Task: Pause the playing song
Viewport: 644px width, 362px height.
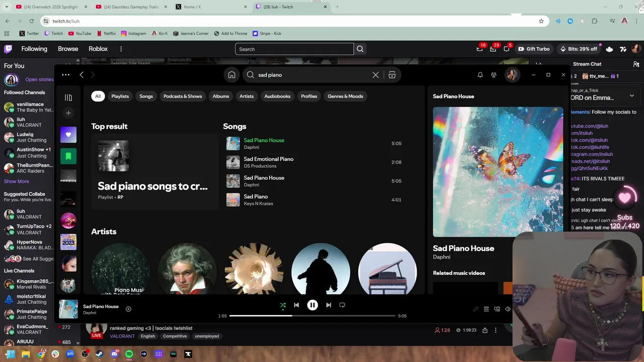Action: (312, 305)
